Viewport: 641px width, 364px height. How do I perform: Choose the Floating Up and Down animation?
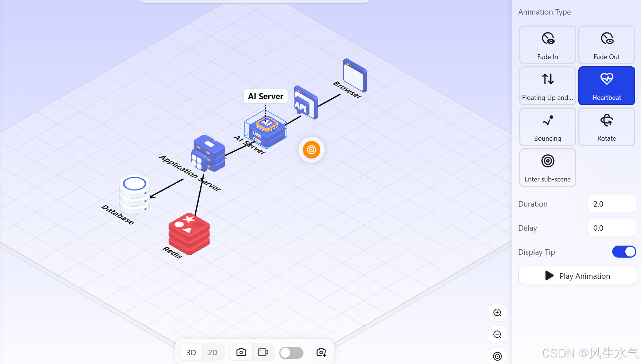(x=547, y=86)
